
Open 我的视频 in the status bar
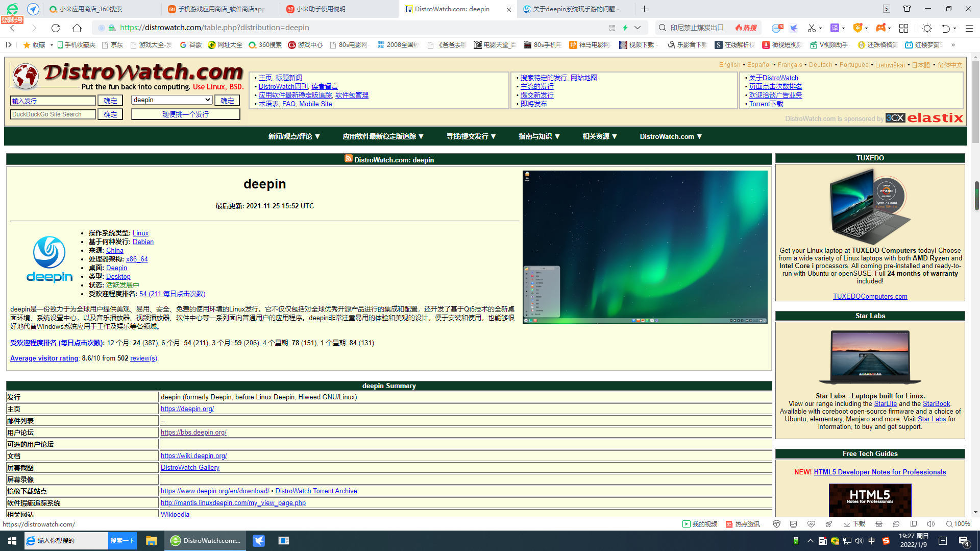pyautogui.click(x=700, y=524)
